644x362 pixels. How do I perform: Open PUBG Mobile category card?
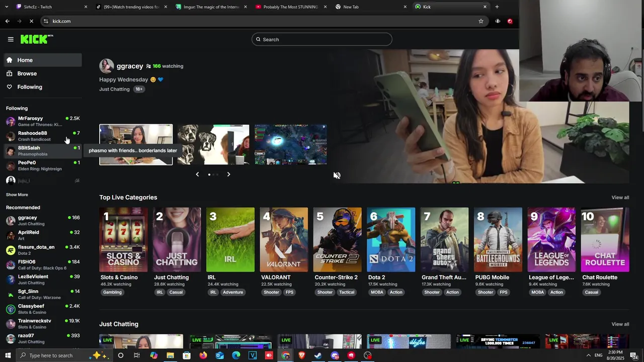click(x=498, y=240)
